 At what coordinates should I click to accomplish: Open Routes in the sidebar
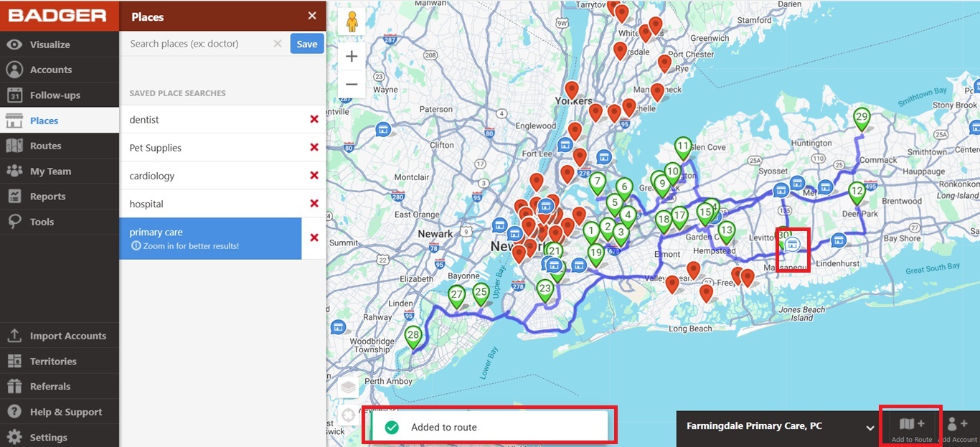coord(60,146)
